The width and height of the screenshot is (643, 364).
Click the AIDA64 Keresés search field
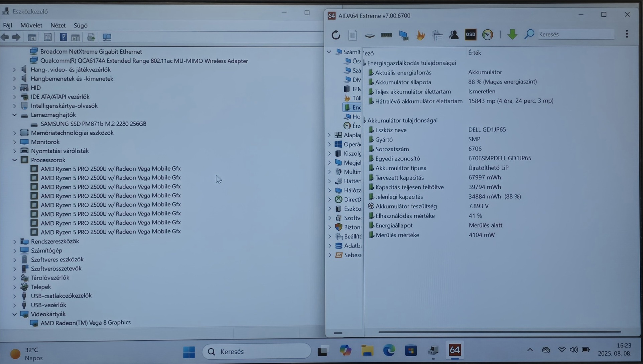(575, 34)
